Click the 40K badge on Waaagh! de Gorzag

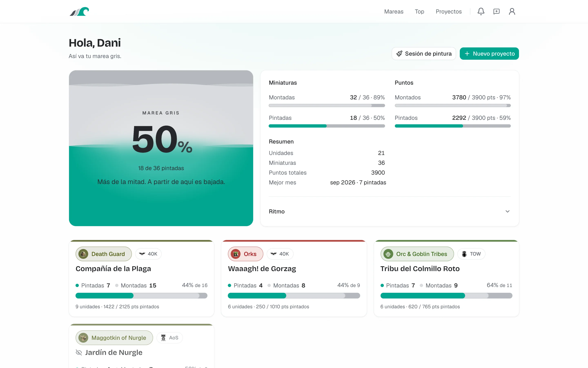[x=280, y=254]
